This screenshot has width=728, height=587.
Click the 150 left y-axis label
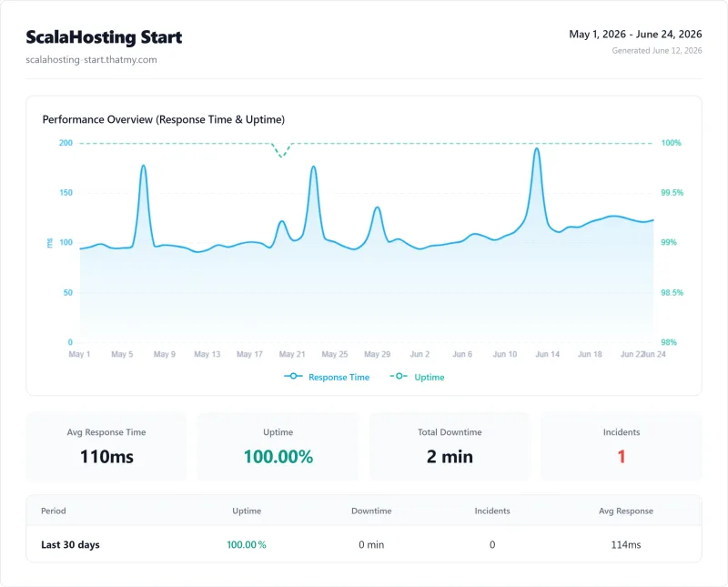coord(66,193)
